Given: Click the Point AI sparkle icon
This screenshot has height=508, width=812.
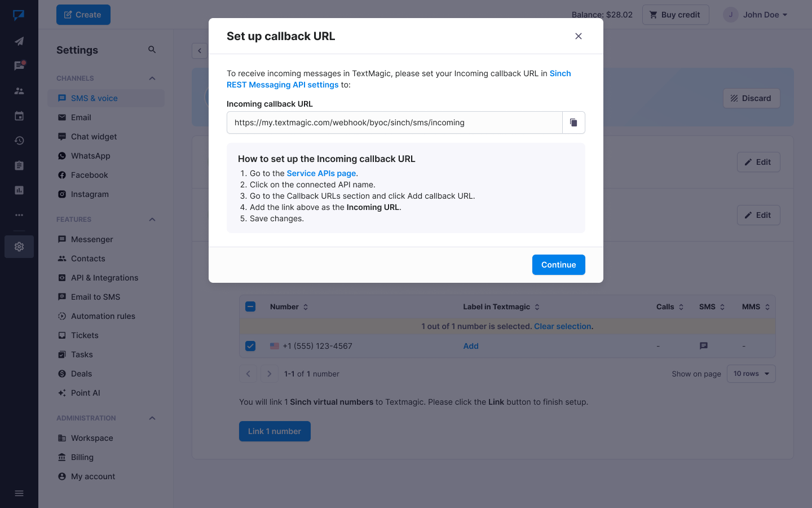Looking at the screenshot, I should 62,393.
